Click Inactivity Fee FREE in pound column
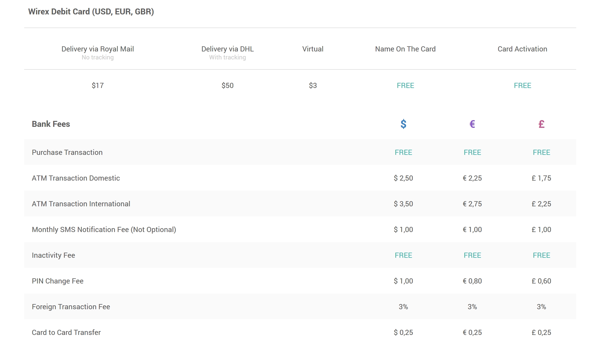This screenshot has width=597, height=364. pyautogui.click(x=541, y=255)
